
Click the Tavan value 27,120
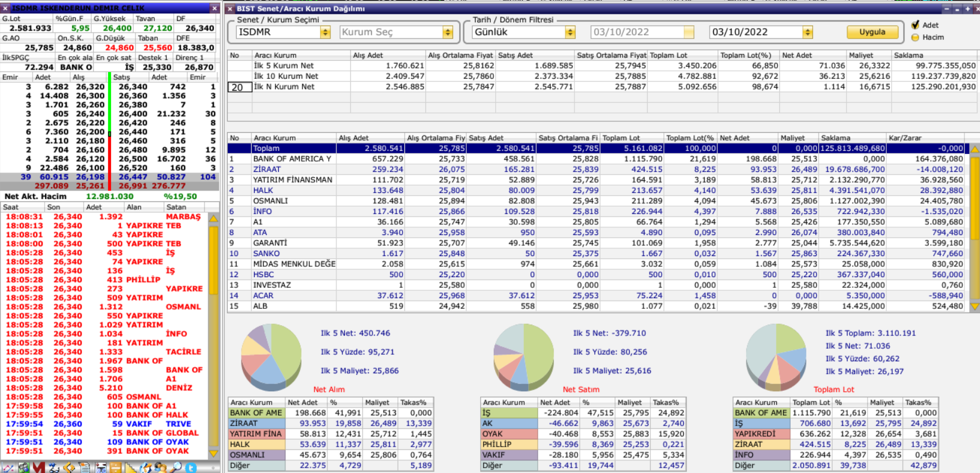pos(158,28)
